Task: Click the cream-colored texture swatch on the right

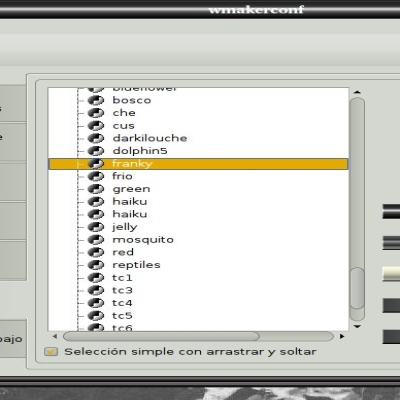Action: (x=391, y=274)
